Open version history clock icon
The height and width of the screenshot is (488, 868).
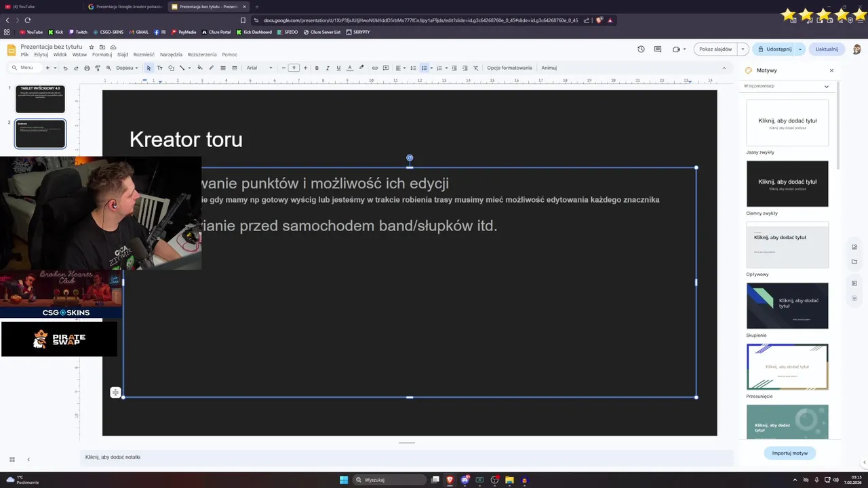(x=641, y=49)
